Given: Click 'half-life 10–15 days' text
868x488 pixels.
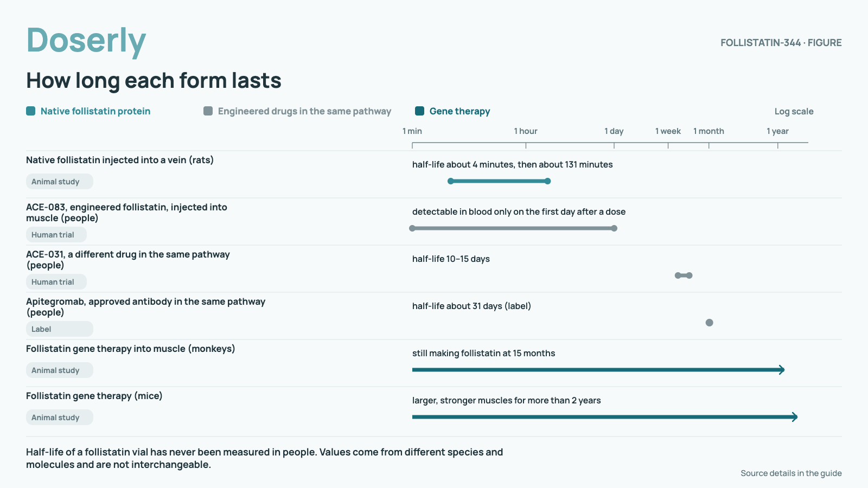Looking at the screenshot, I should [451, 259].
